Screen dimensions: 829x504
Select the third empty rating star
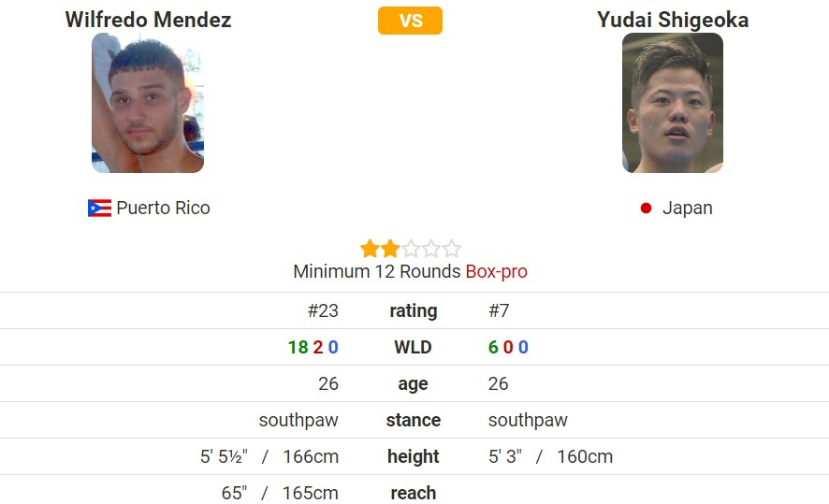(x=411, y=249)
